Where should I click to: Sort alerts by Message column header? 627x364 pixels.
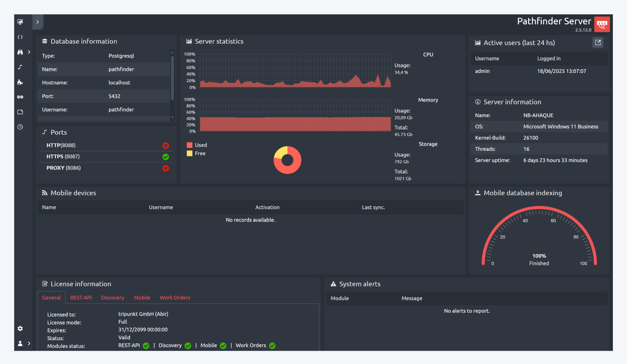[x=412, y=298]
